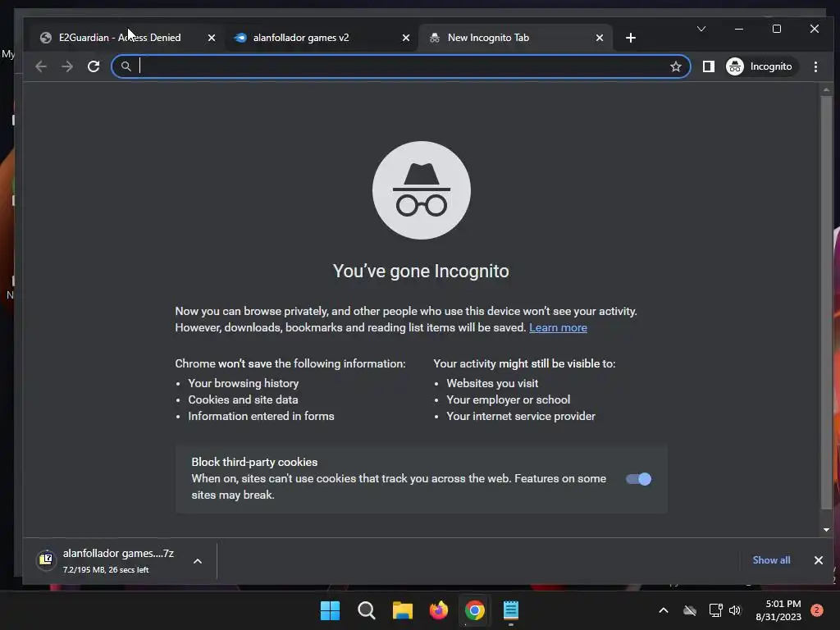Click the large Incognito hat-and-glasses logo

422,190
